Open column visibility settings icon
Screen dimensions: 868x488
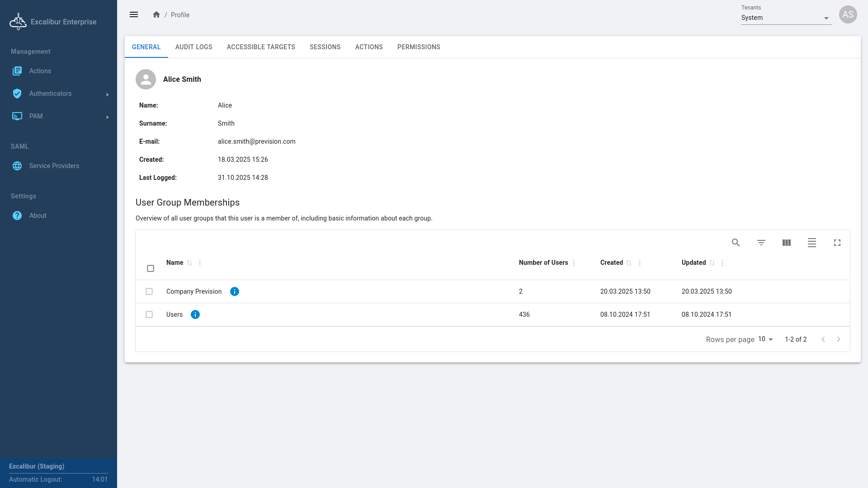[x=787, y=243]
